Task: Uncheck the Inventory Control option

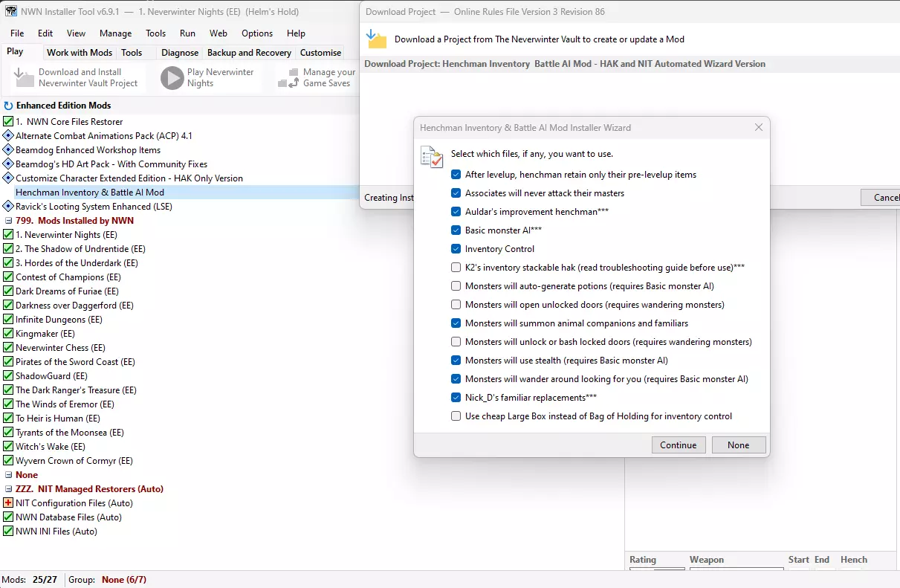Action: [456, 249]
